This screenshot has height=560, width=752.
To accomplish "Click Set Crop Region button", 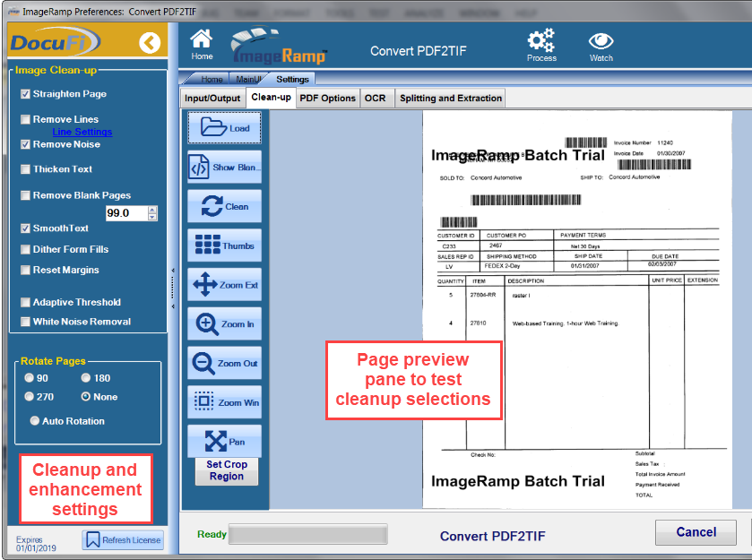I will [x=227, y=470].
